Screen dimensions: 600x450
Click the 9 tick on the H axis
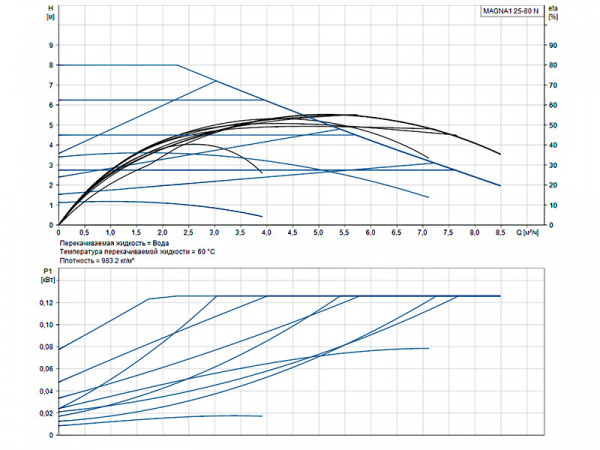click(x=52, y=45)
